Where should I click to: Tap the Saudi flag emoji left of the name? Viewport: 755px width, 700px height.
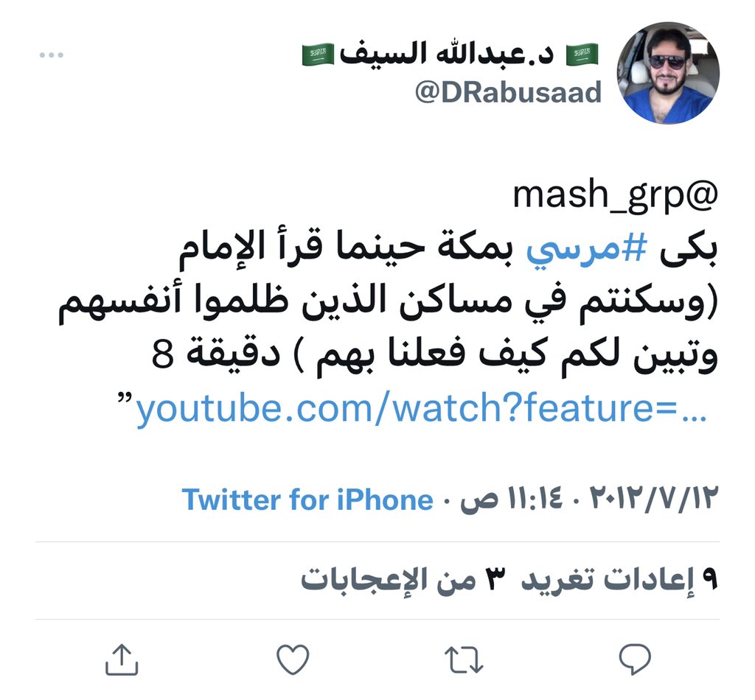(x=318, y=55)
